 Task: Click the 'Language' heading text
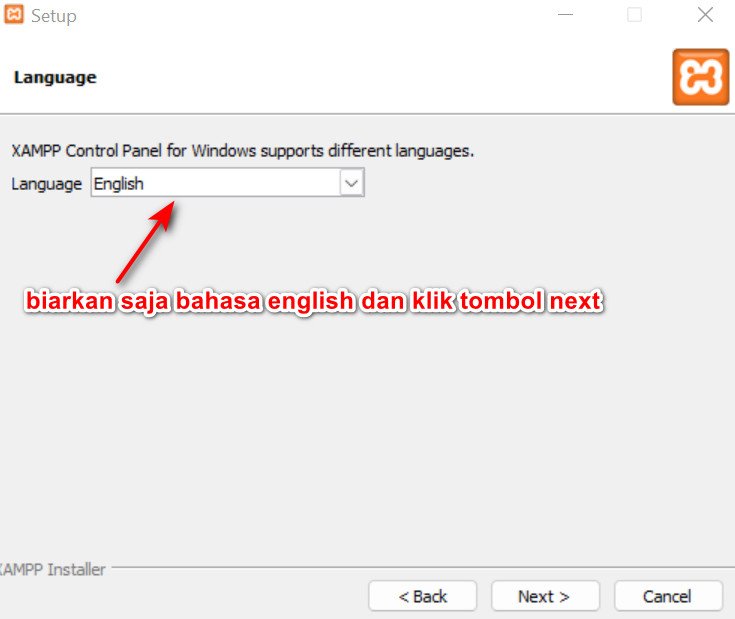pyautogui.click(x=55, y=77)
